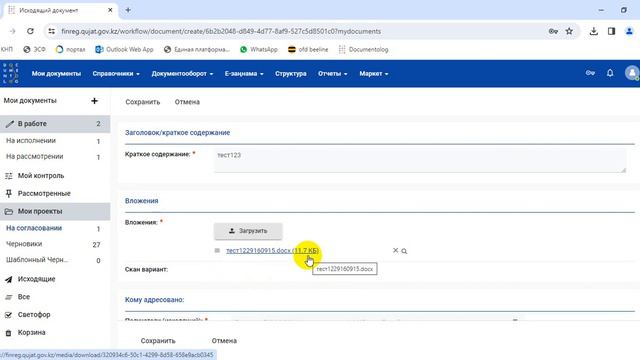640x360 pixels.
Task: Click bottom Отмена button
Action: 224,341
